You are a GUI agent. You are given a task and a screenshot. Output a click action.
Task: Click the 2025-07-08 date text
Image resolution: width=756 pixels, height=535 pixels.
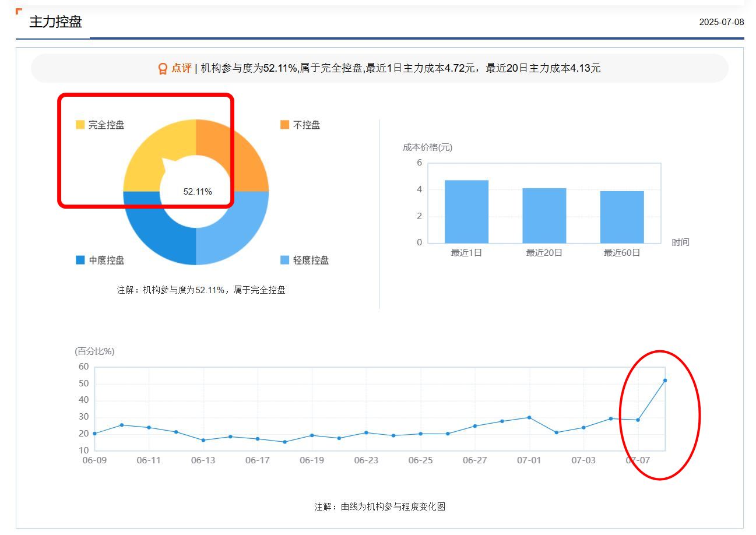722,22
